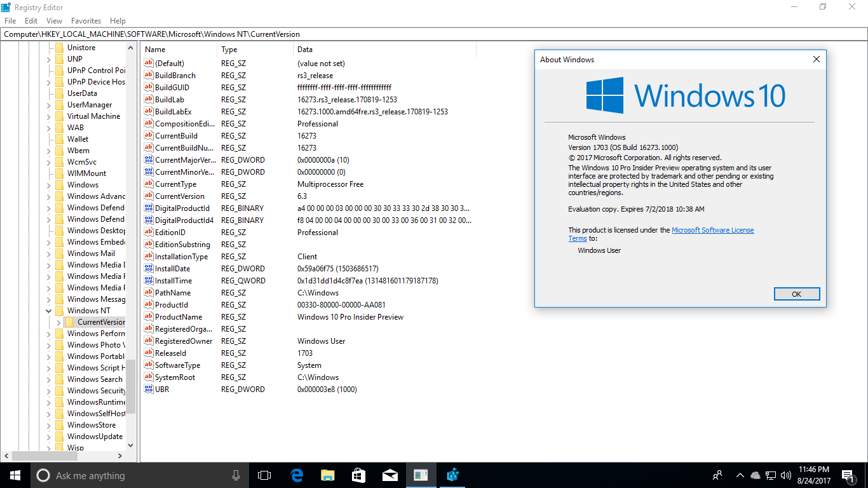Click the tree scrollbar down arrow
This screenshot has height=488, width=868.
pos(131,445)
